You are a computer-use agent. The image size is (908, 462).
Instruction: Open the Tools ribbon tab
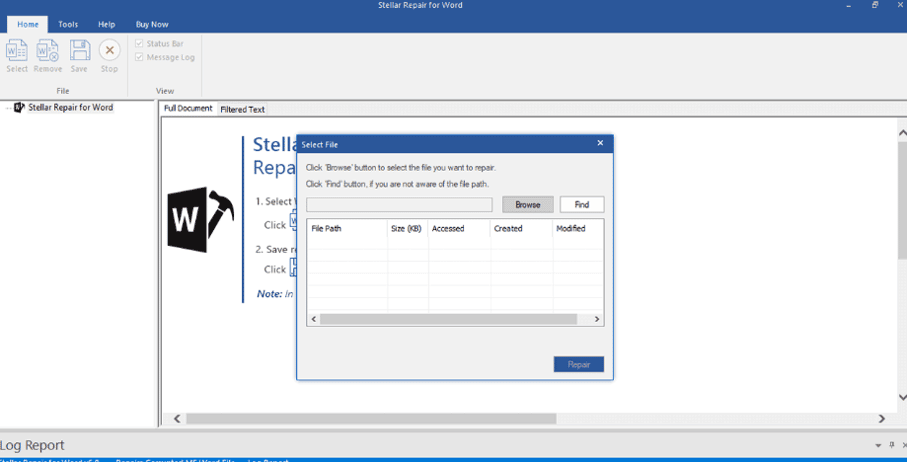(x=68, y=24)
